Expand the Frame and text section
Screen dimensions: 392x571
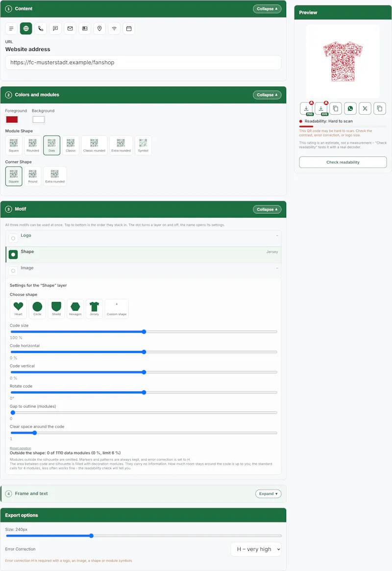[268, 494]
